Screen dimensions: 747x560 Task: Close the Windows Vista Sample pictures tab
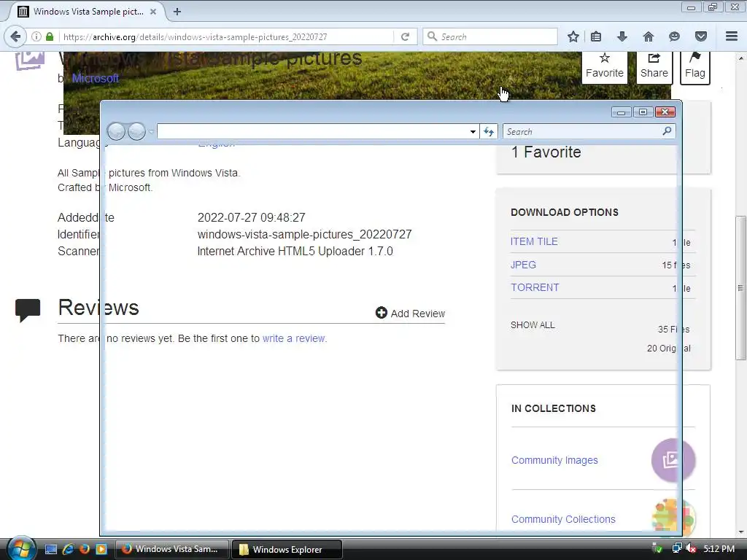[153, 12]
